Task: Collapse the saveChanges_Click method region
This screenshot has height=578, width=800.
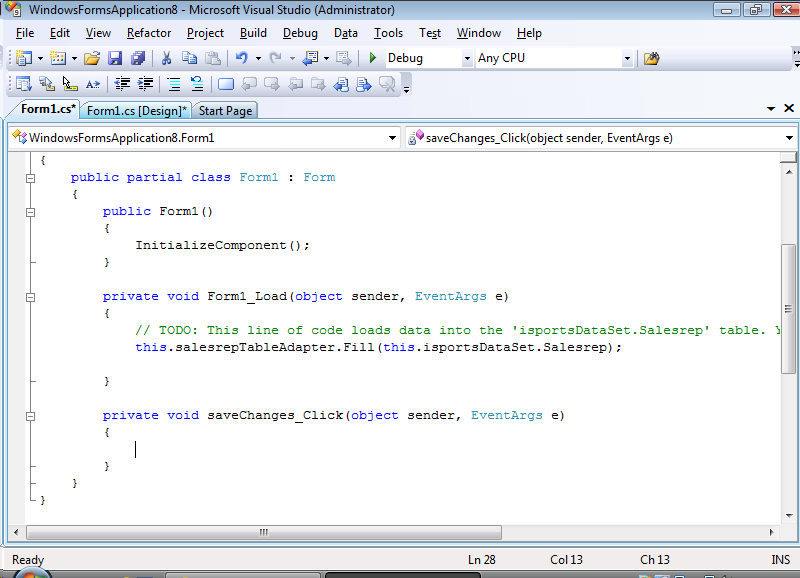Action: click(x=31, y=416)
